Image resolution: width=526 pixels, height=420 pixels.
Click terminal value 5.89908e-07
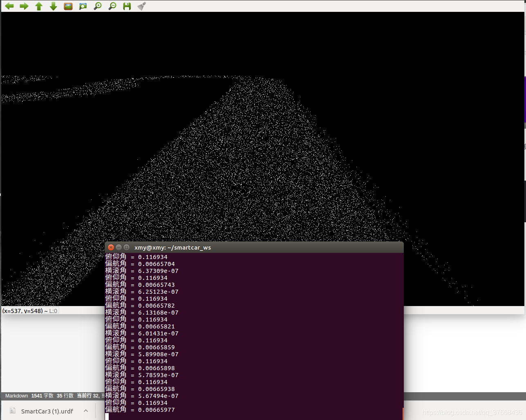coord(158,354)
